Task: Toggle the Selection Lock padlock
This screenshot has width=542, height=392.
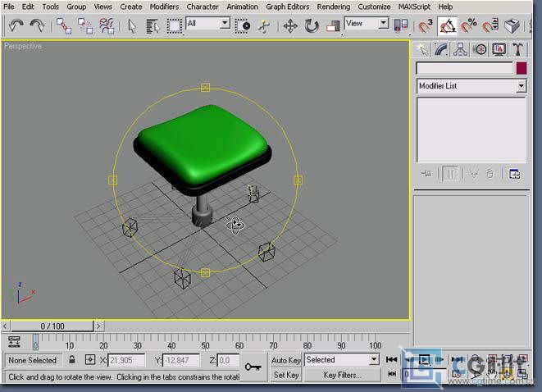Action: [72, 360]
